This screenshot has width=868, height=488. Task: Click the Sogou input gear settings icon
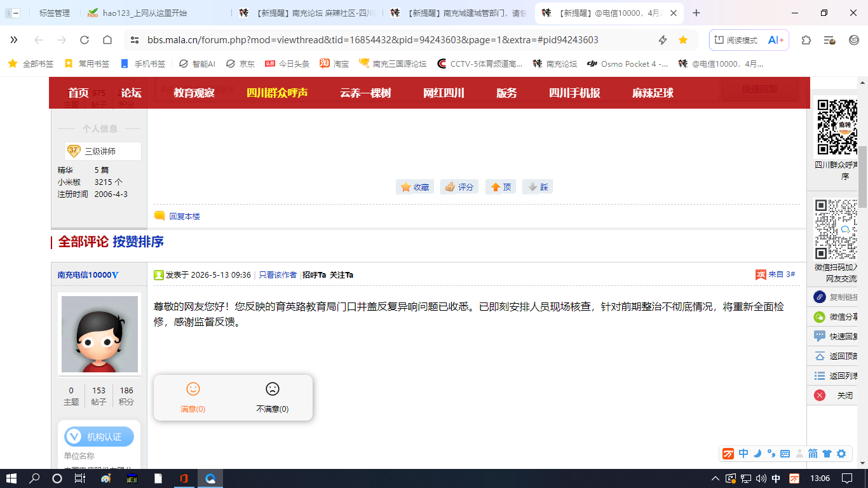point(841,454)
